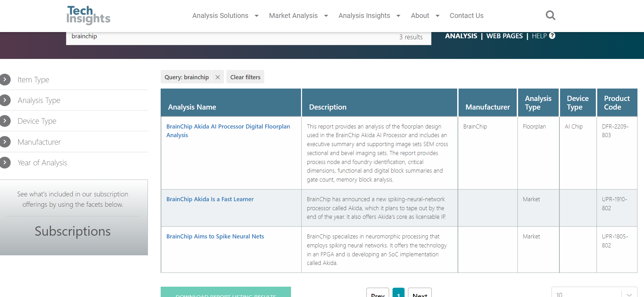Click the 3 results count text
644x297 pixels.
tap(411, 37)
